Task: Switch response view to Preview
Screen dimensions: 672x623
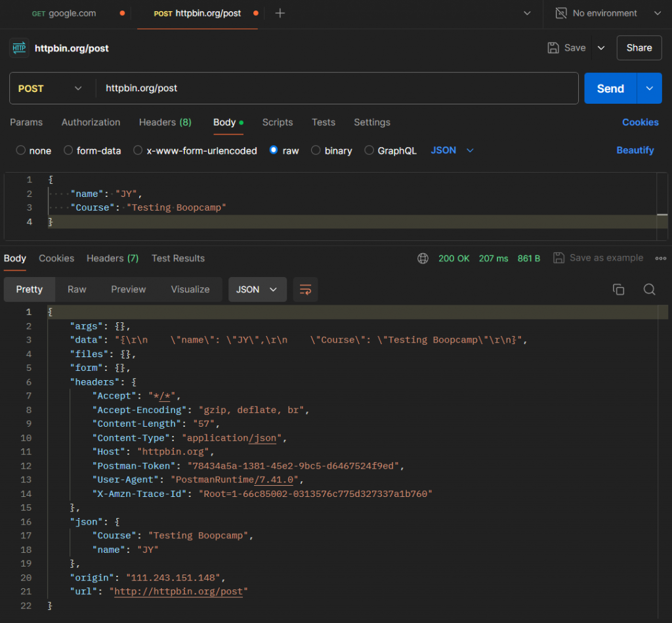Action: [x=128, y=290]
